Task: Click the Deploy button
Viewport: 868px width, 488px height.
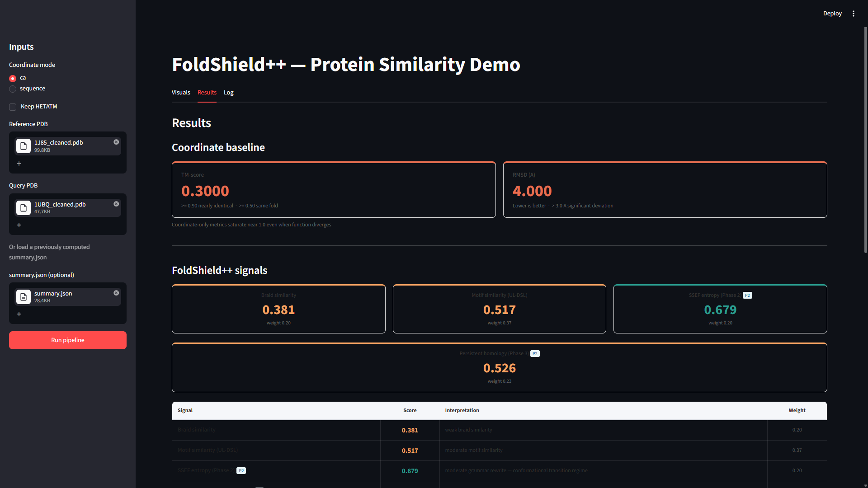Action: pyautogui.click(x=832, y=14)
